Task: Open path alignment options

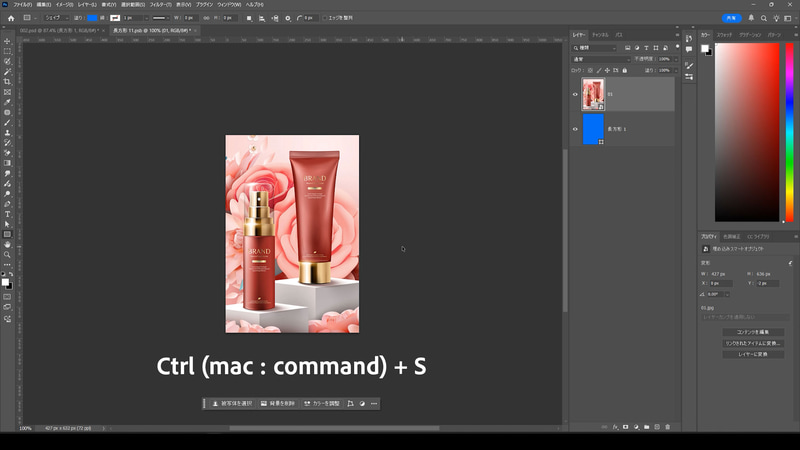Action: pyautogui.click(x=262, y=18)
